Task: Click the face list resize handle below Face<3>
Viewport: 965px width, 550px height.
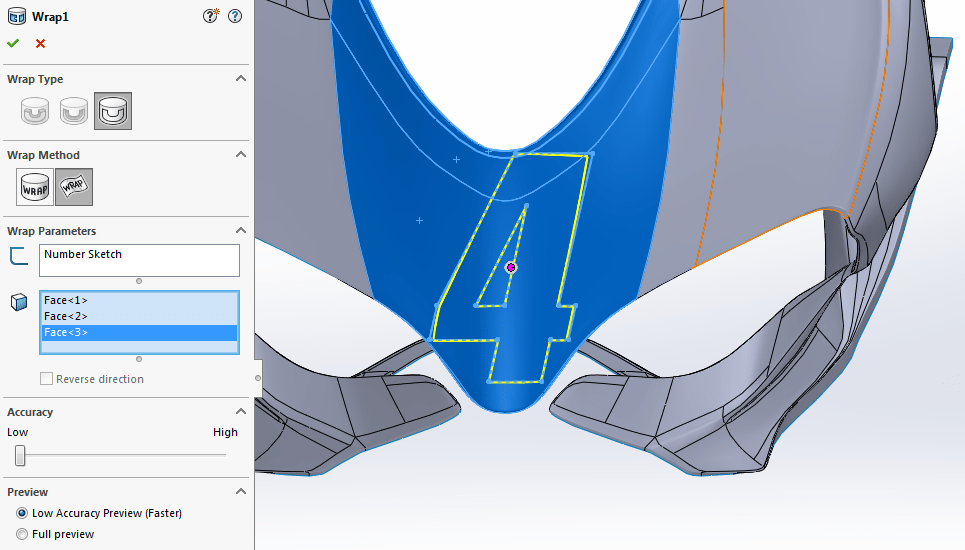Action: pyautogui.click(x=139, y=359)
